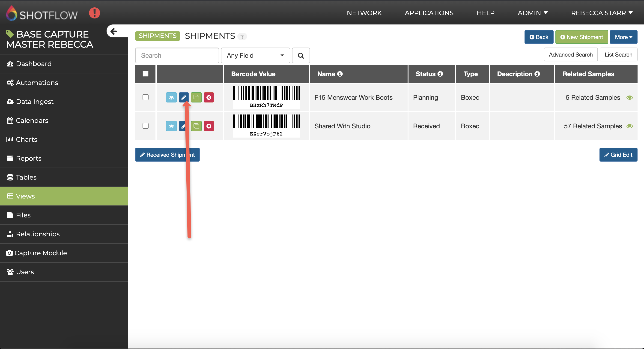Show the 57 Related Samples eye icon

pos(629,126)
